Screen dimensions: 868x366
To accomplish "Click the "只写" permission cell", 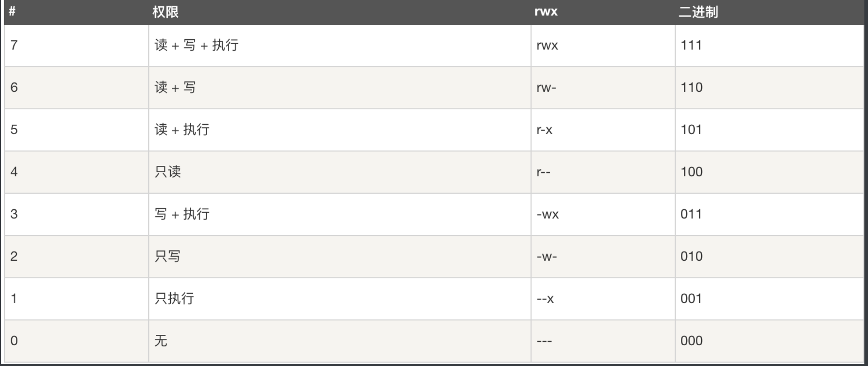I will tap(168, 256).
